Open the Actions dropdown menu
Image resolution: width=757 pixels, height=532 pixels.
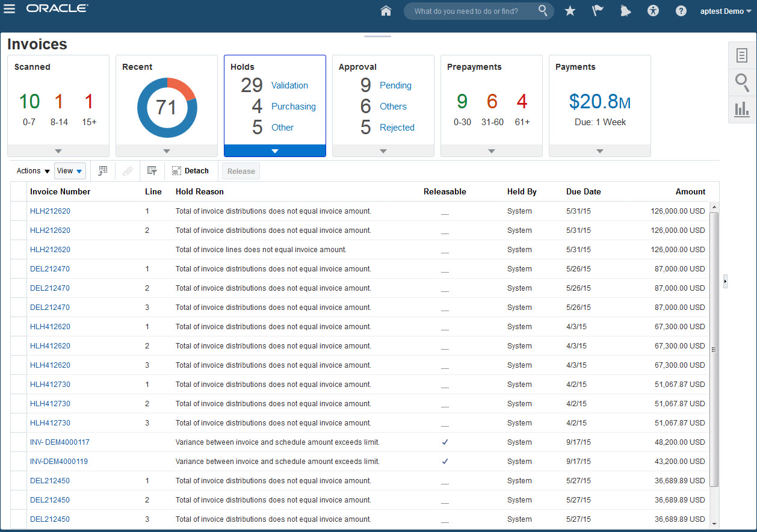pyautogui.click(x=33, y=171)
